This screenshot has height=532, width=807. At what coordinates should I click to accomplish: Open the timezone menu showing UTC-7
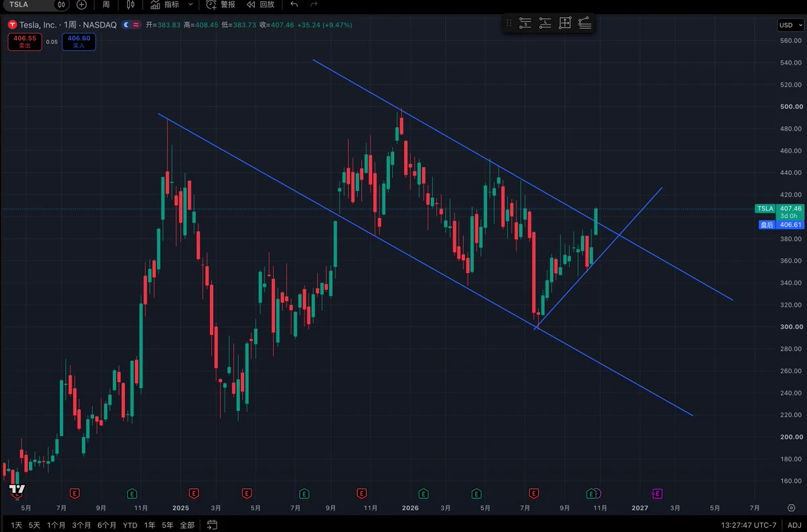pos(749,525)
